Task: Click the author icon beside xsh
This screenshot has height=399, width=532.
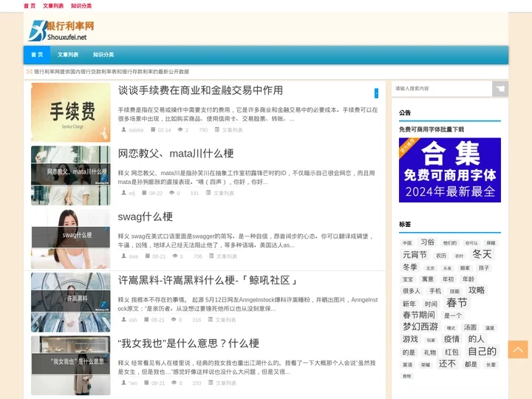Action: [x=124, y=319]
